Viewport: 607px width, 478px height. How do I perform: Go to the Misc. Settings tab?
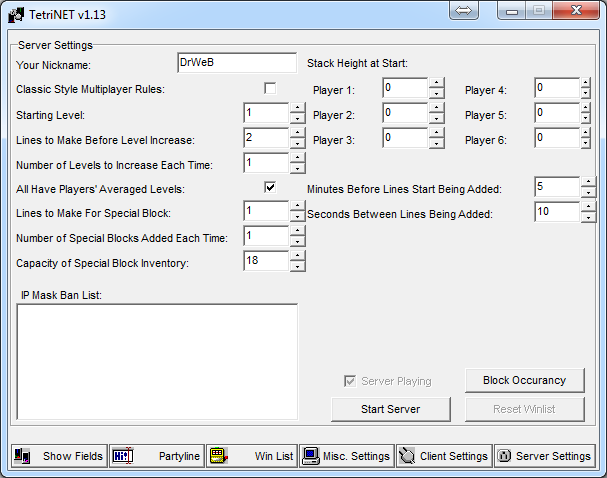tap(347, 456)
